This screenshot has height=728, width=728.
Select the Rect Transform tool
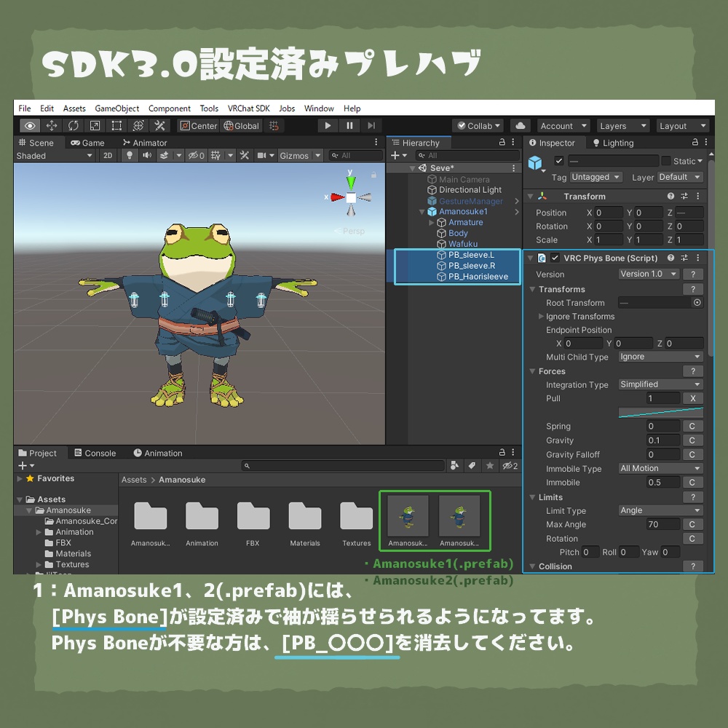click(x=116, y=125)
